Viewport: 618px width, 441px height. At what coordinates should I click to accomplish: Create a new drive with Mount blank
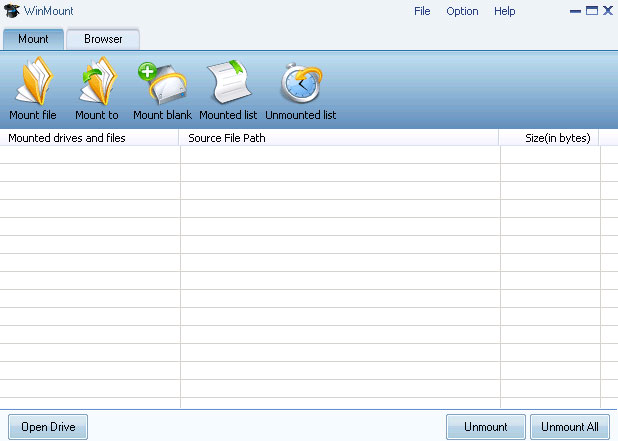[162, 83]
